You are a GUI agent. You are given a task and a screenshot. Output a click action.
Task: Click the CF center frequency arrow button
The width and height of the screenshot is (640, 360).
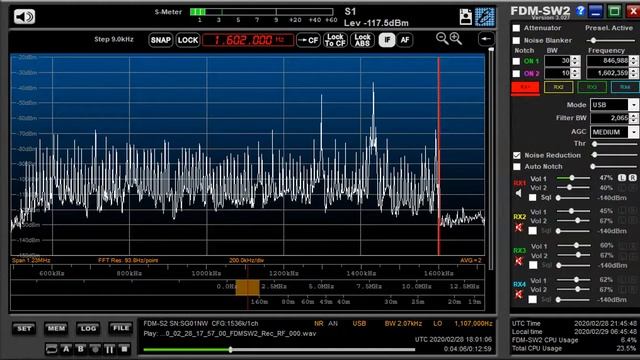tap(308, 40)
